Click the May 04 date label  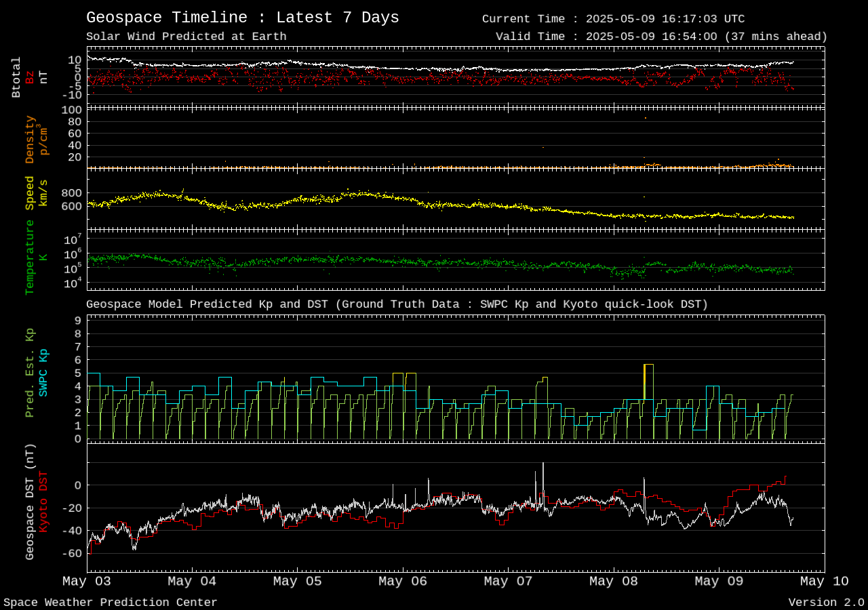192,581
